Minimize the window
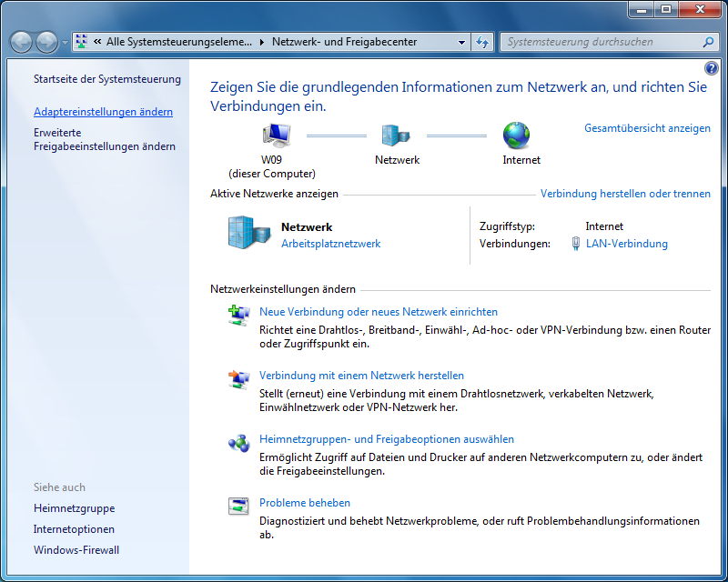 642,9
